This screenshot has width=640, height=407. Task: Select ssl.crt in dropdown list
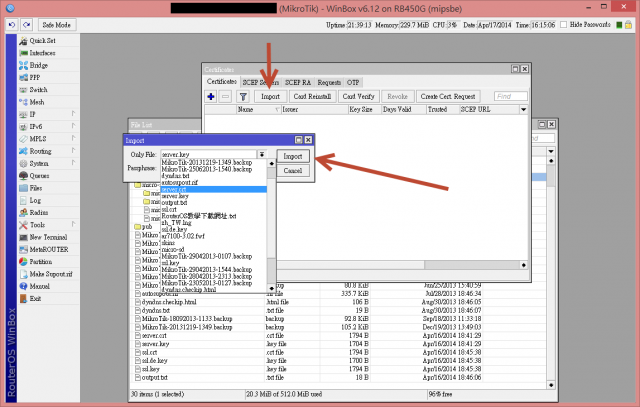(x=213, y=209)
